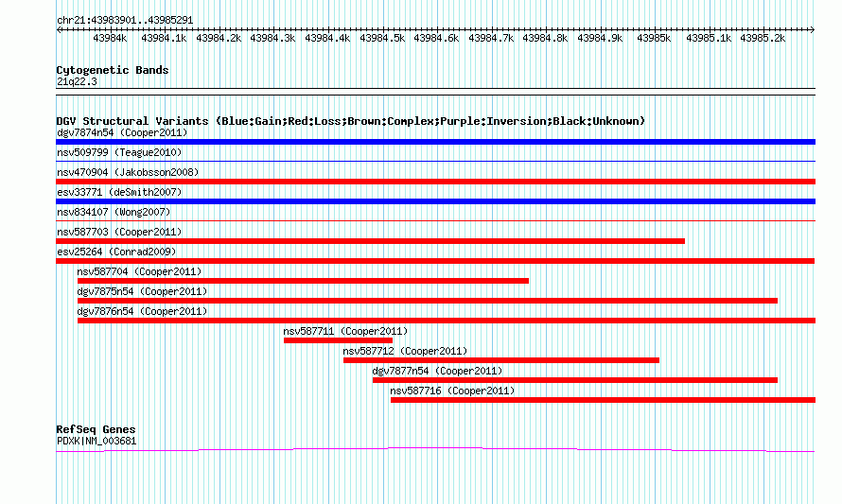Click the nsv587703 red loss bar
The width and height of the screenshot is (842, 504).
point(371,241)
